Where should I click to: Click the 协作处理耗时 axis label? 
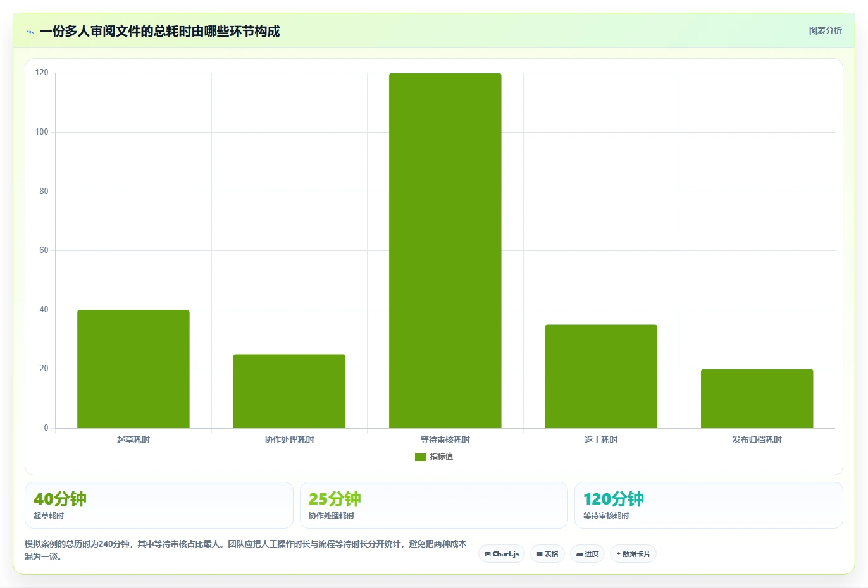(x=289, y=439)
